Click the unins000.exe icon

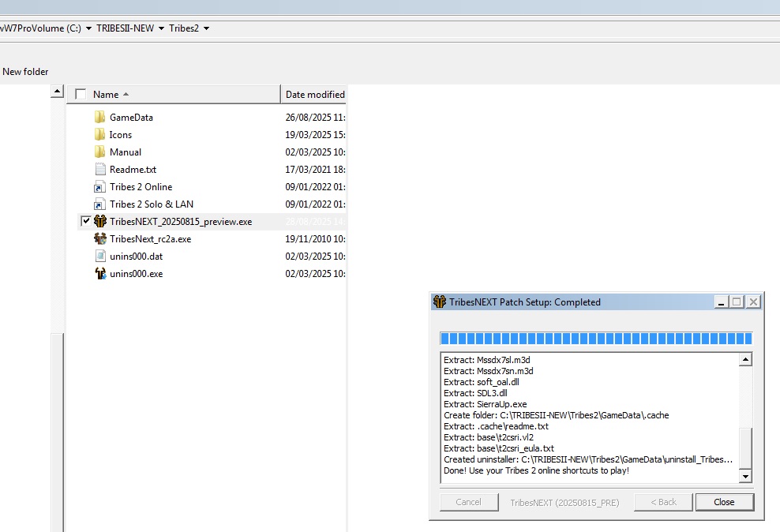tap(100, 273)
